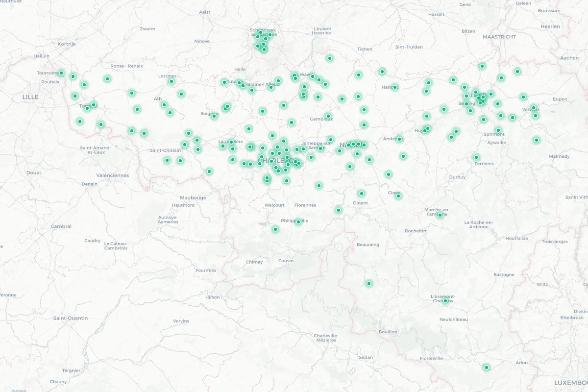Screen dimensions: 588x392
Task: Select the Sedan label
Action: (x=366, y=358)
